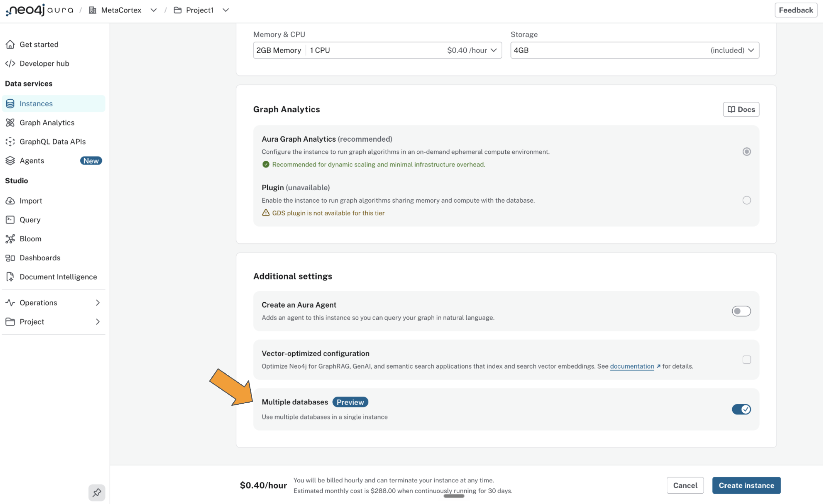
Task: Click the Graph Analytics sidebar icon
Action: pos(10,122)
